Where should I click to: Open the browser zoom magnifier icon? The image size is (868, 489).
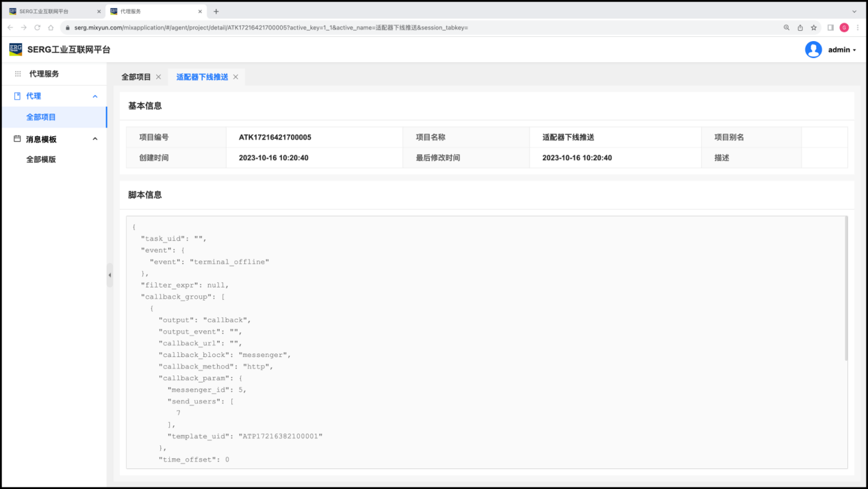[x=787, y=27]
